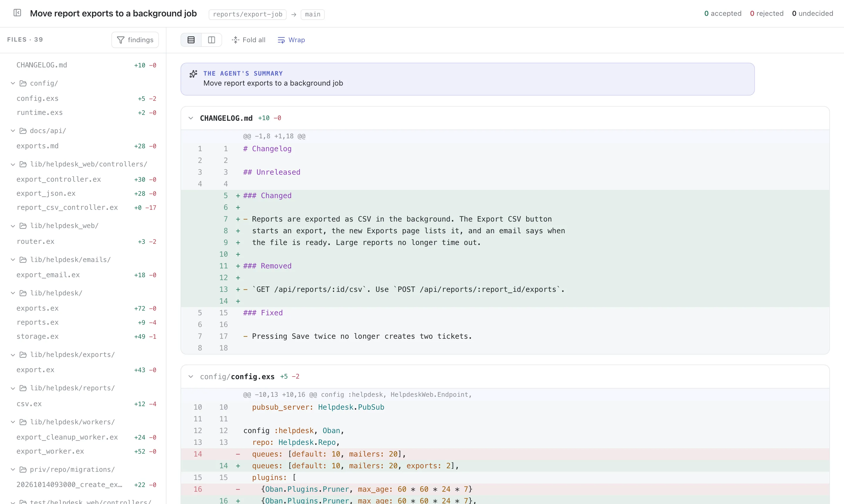Collapse the lib/helpdesk_web/ folder
The width and height of the screenshot is (844, 504).
click(13, 226)
